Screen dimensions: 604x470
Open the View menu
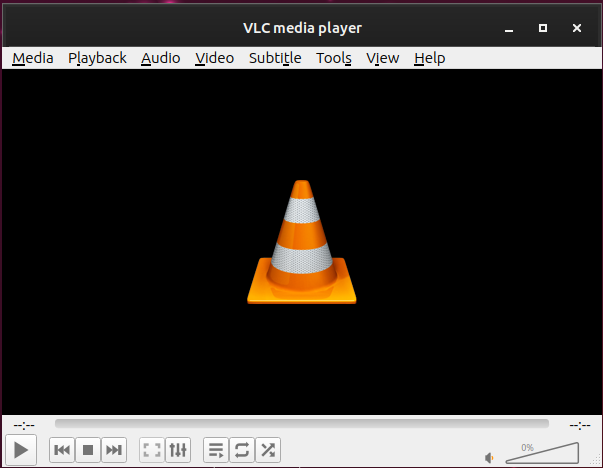tap(383, 58)
